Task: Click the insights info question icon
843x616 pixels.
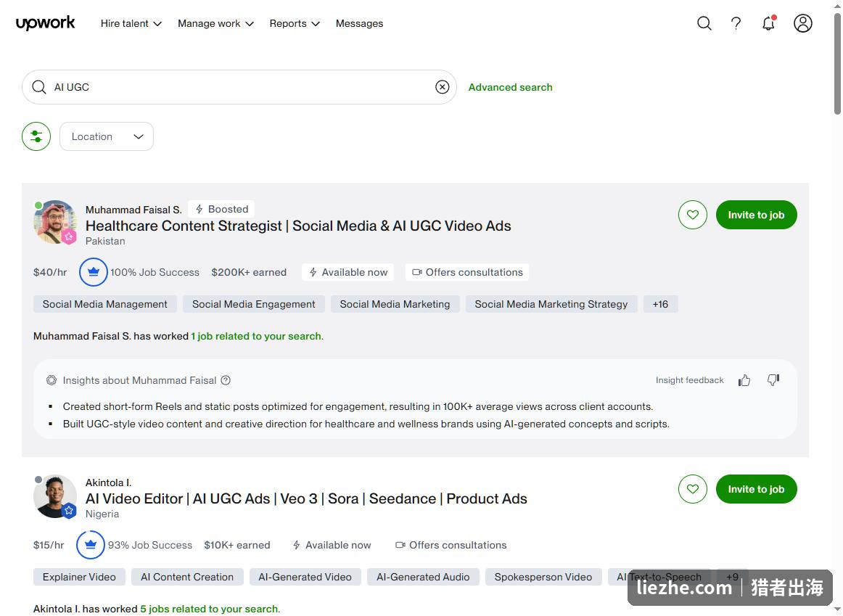Action: click(226, 381)
